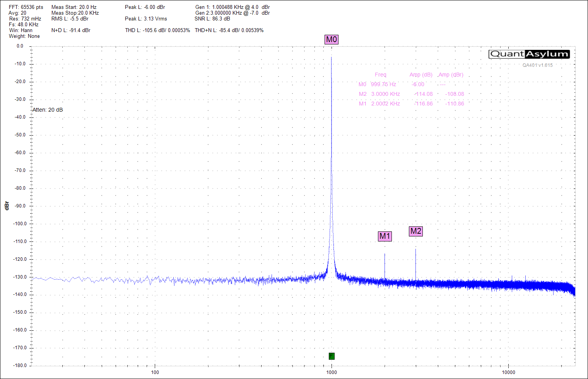Click the Win: Hann readout
This screenshot has height=379, width=588.
(x=21, y=31)
